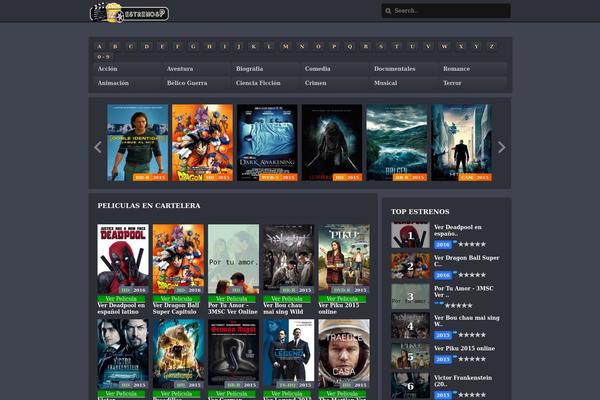This screenshot has height=400, width=600.
Task: Click Ver Pelicula under Dragon Ball Super
Action: (176, 299)
